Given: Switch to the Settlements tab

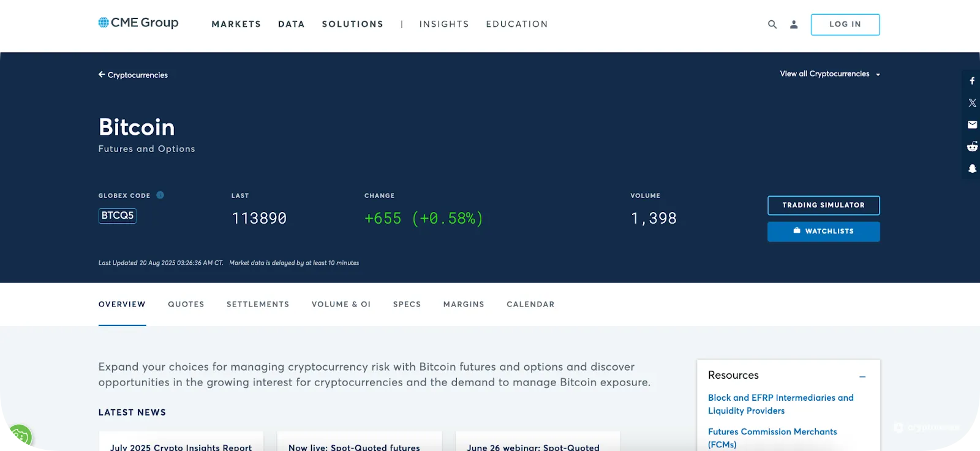Looking at the screenshot, I should (258, 305).
